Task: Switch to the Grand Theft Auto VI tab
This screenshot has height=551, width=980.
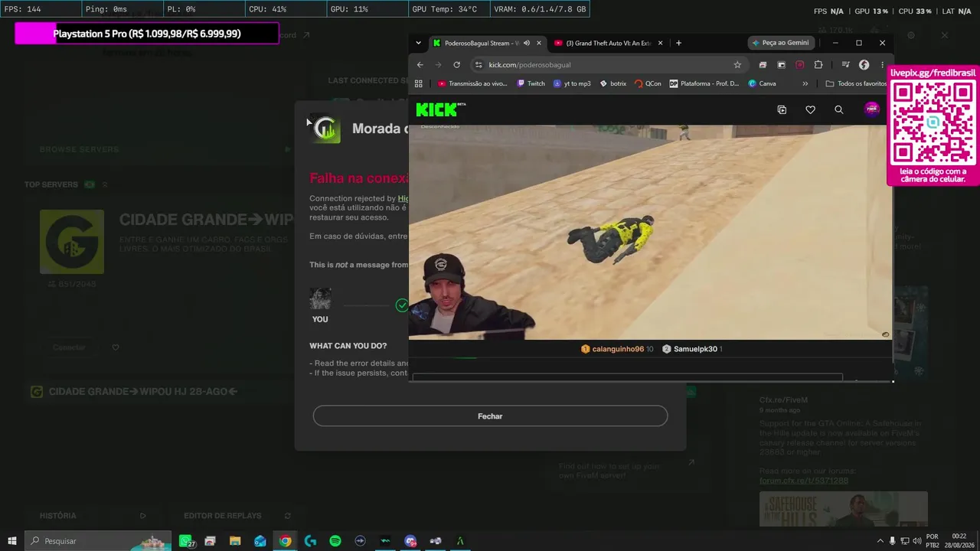Action: tap(608, 43)
